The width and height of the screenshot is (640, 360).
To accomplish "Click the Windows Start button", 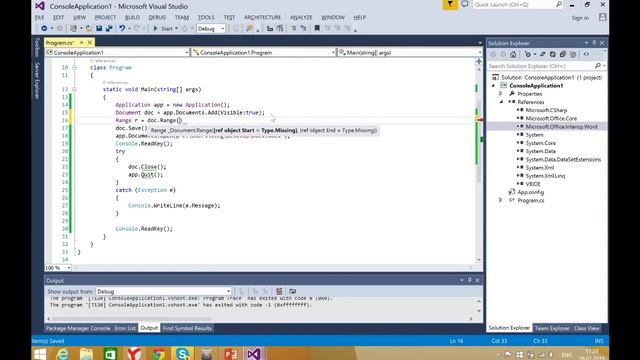I will 40,353.
